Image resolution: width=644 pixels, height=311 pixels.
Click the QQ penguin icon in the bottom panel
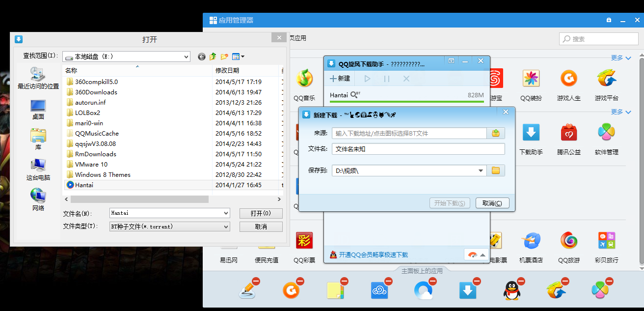click(x=512, y=291)
